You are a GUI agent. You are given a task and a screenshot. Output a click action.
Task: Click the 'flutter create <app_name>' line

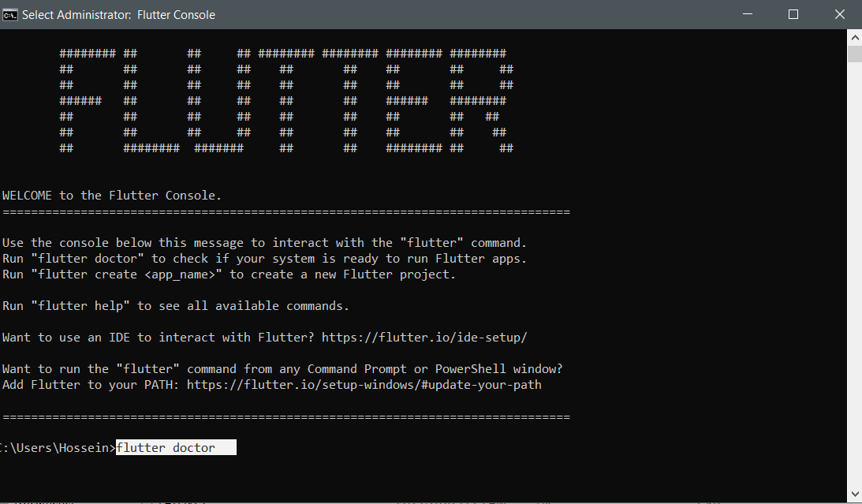[x=229, y=274]
